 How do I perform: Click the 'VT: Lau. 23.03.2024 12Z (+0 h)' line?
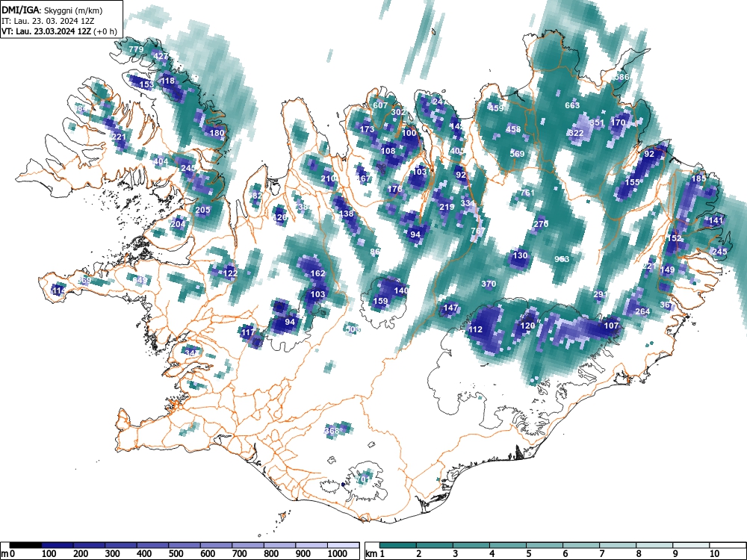59,31
